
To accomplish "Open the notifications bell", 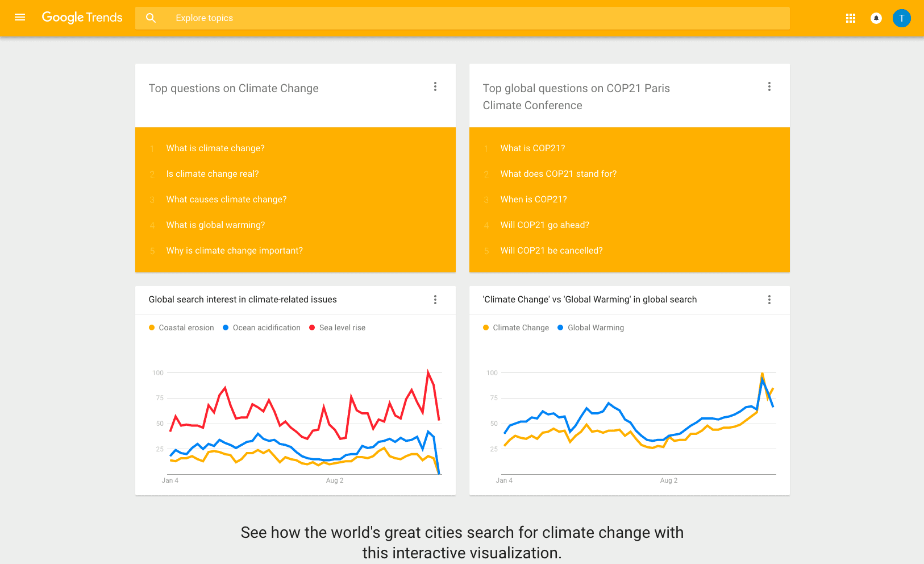I will [876, 18].
